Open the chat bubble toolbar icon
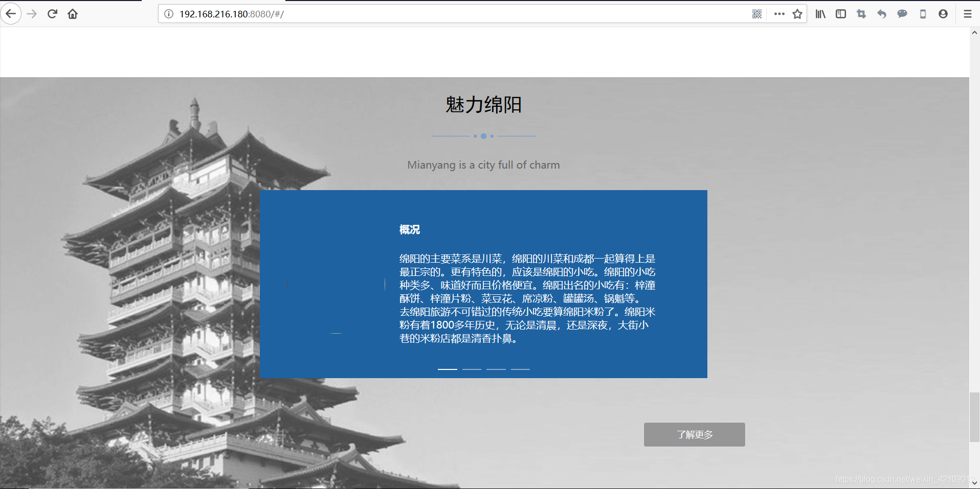980x489 pixels. pos(902,14)
